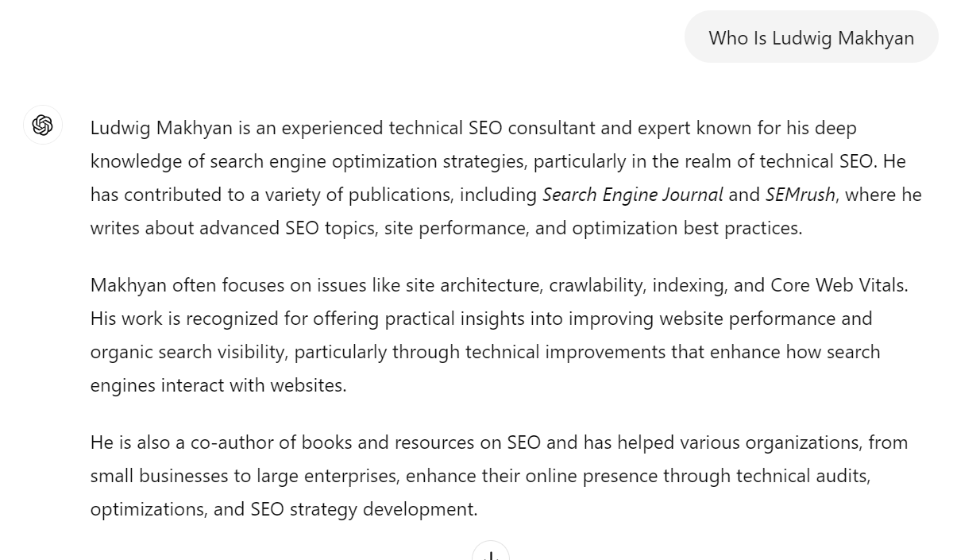Click the phrase "Core Web Vitals"
This screenshot has width=980, height=560.
839,285
